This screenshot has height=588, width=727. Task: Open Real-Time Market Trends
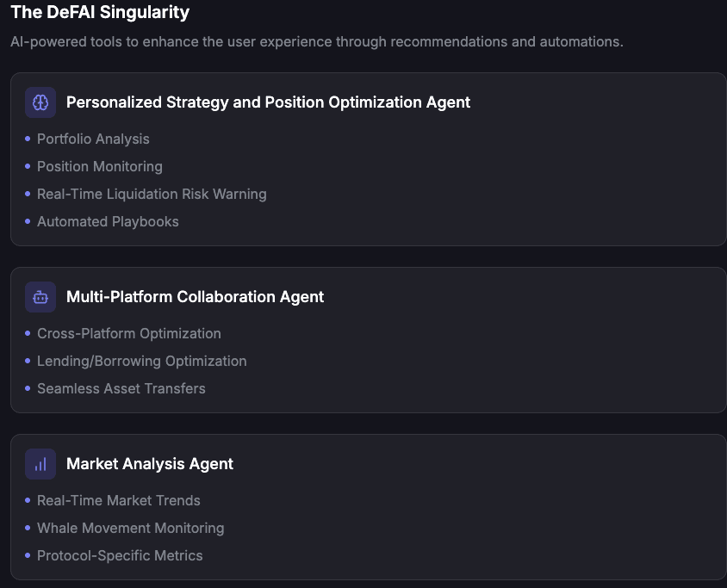click(x=119, y=500)
